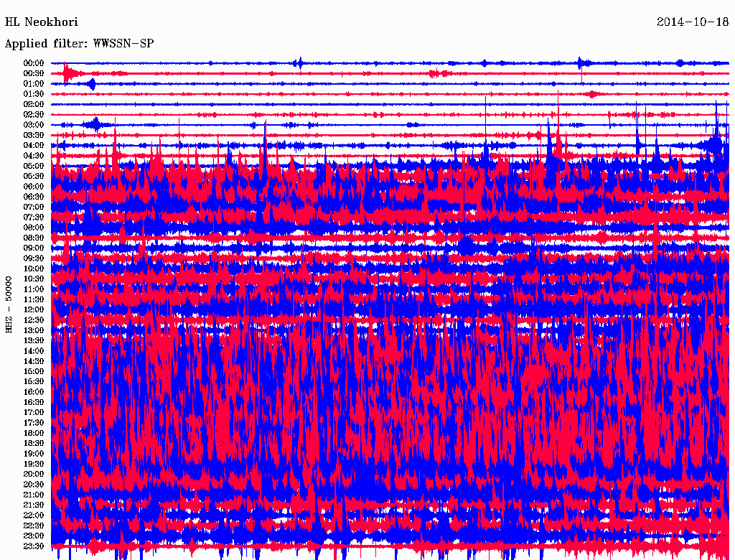
Task: Select the 09:30 time row label
Action: pyautogui.click(x=34, y=258)
